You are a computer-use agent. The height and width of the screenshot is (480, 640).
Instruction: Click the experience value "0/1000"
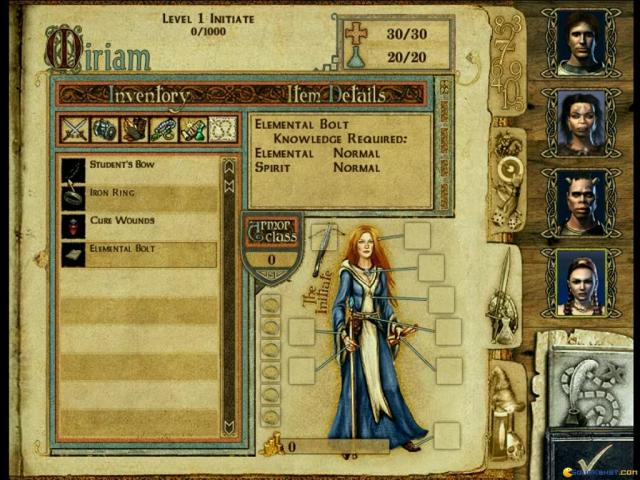(208, 31)
